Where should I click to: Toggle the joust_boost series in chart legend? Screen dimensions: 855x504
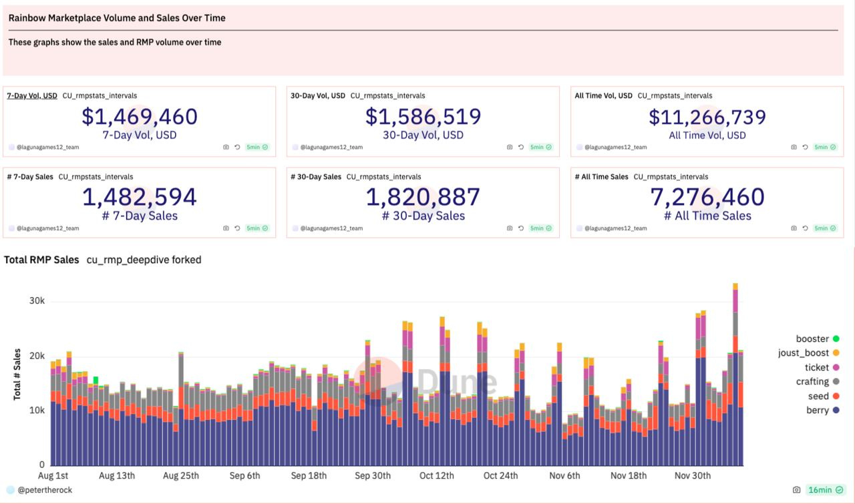coord(808,353)
